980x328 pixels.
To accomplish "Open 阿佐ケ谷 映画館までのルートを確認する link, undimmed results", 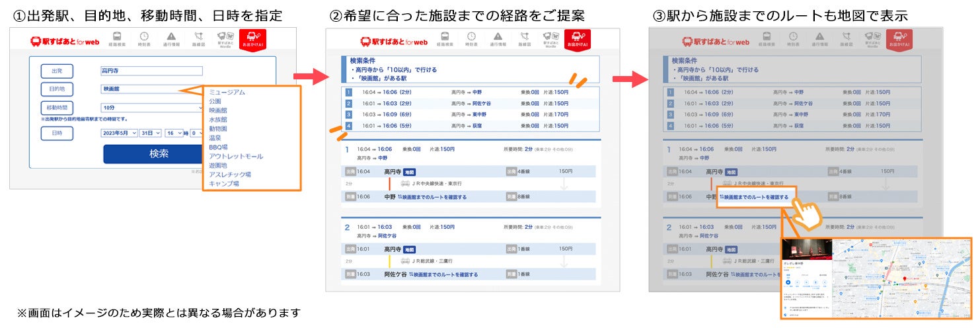I will 443,274.
